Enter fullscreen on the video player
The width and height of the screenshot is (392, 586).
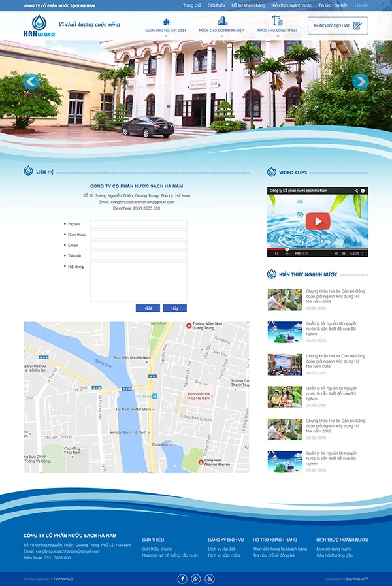click(x=365, y=253)
